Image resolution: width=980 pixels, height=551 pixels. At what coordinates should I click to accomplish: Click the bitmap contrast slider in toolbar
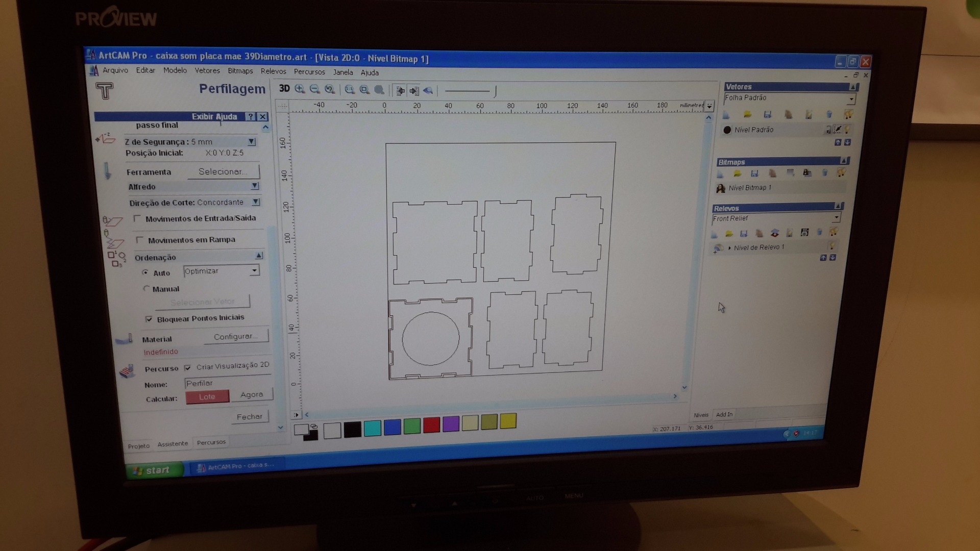click(x=470, y=91)
